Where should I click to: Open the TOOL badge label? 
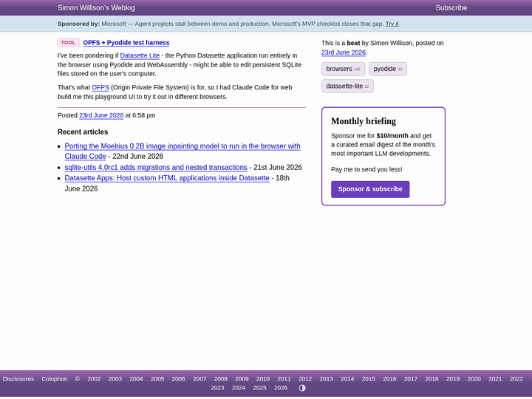68,43
